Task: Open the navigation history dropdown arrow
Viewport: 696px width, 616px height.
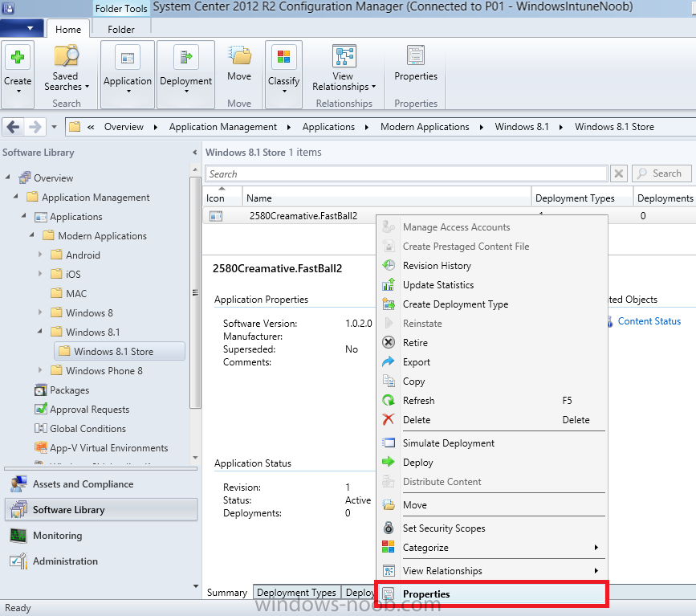Action: pyautogui.click(x=54, y=127)
